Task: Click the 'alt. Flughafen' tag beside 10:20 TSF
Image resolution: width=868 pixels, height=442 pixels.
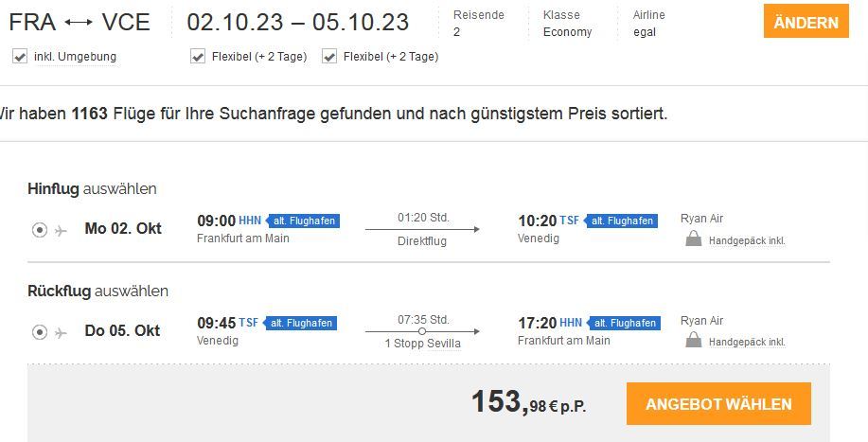Action: point(620,221)
